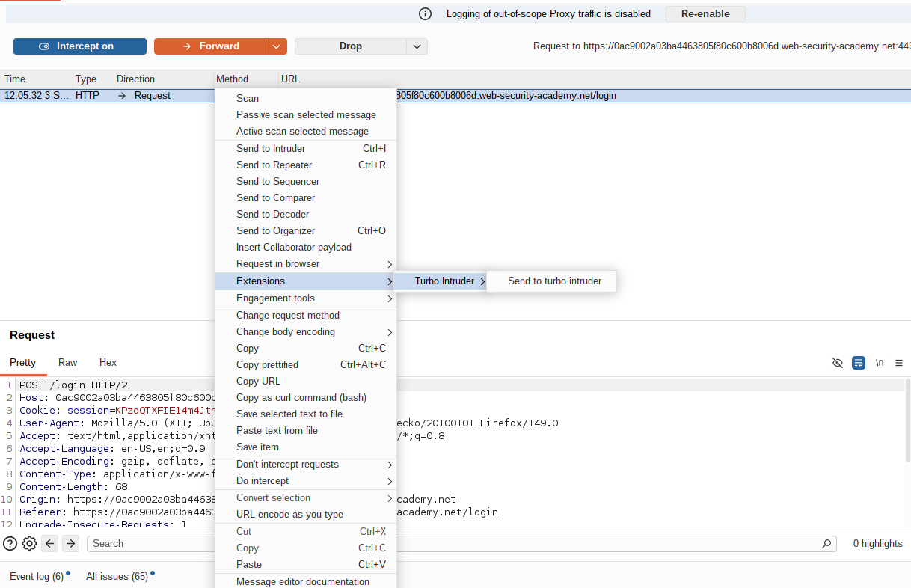The width and height of the screenshot is (911, 588).
Task: Select Copy URL
Action: pyautogui.click(x=306, y=381)
